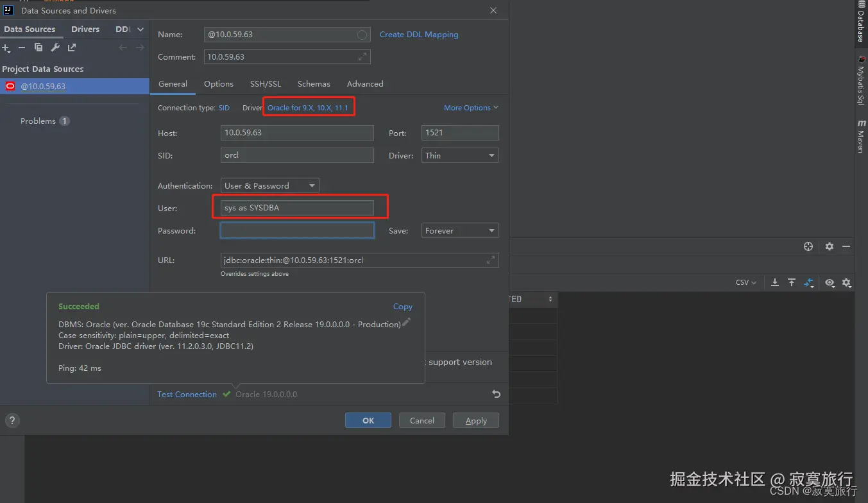868x503 pixels.
Task: Click the Copy link in the Succeeded popup
Action: [x=403, y=307]
